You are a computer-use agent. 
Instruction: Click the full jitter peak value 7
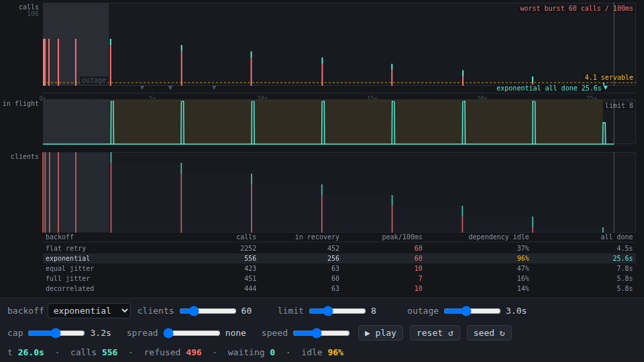pyautogui.click(x=420, y=278)
